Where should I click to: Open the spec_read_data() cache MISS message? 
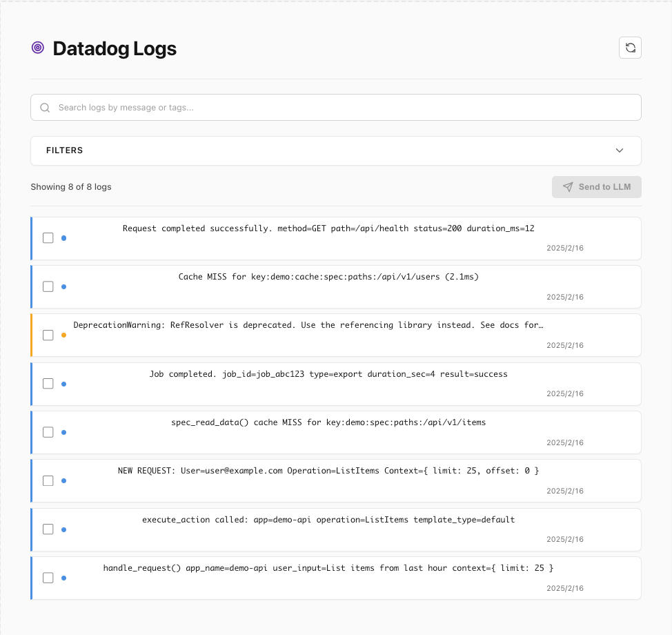pyautogui.click(x=328, y=423)
